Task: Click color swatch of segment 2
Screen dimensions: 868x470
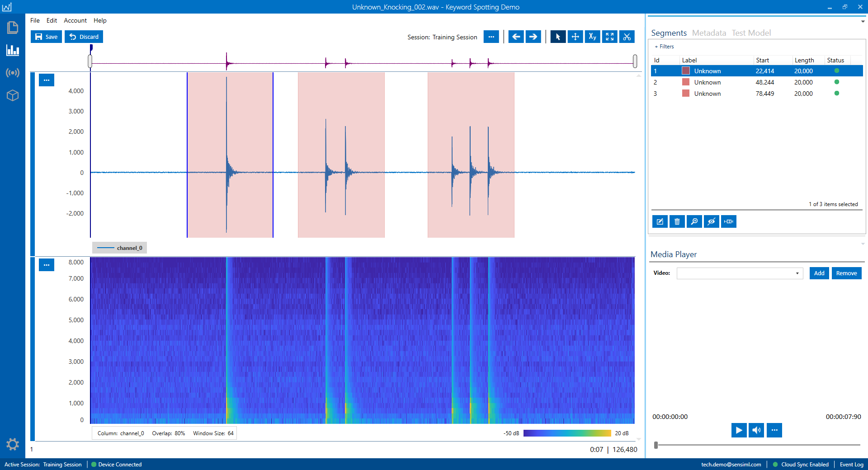Action: point(686,82)
